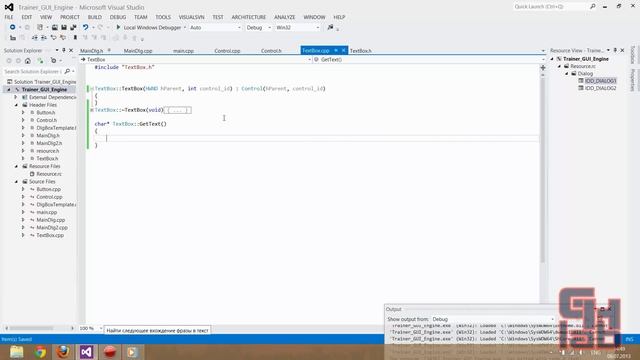The image size is (640, 360).
Task: Open the VISUALSVN menu
Action: pos(191,17)
